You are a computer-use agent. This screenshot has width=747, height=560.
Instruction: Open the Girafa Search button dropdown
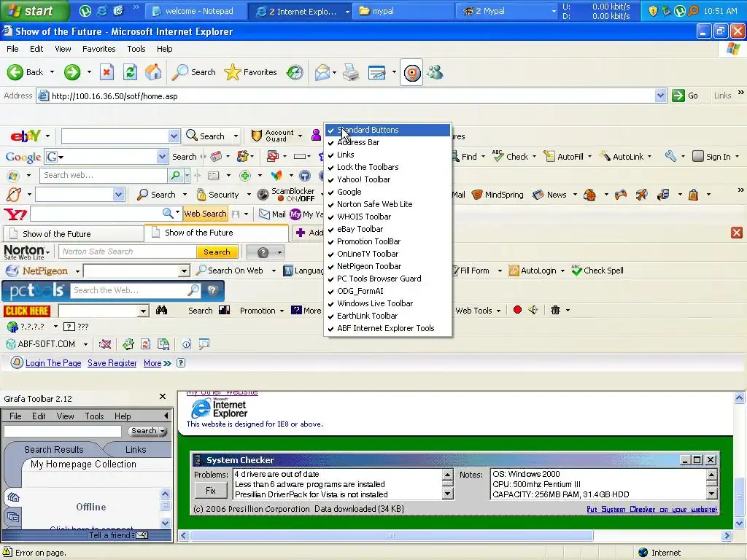pyautogui.click(x=163, y=431)
